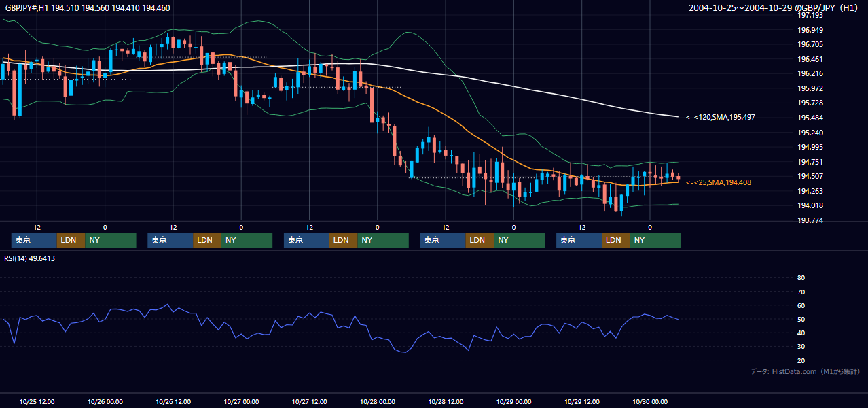Click the RSI(14) 49.6413 indicator label
The width and height of the screenshot is (868, 408).
click(x=30, y=258)
